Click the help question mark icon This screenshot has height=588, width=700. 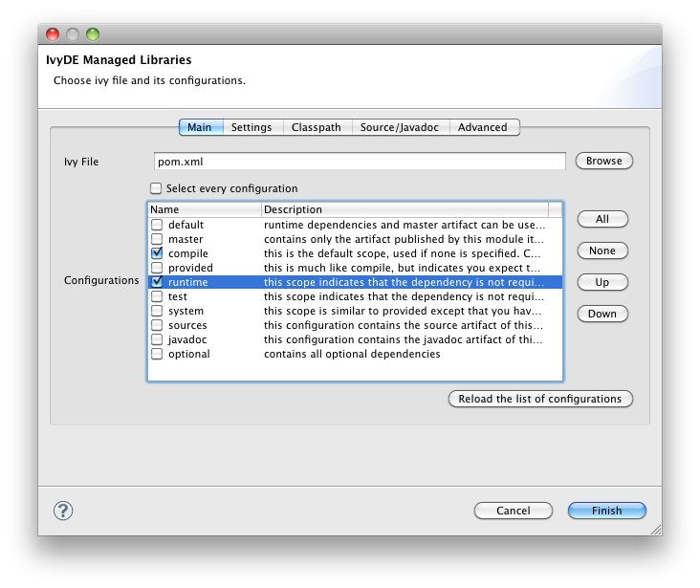click(x=65, y=511)
